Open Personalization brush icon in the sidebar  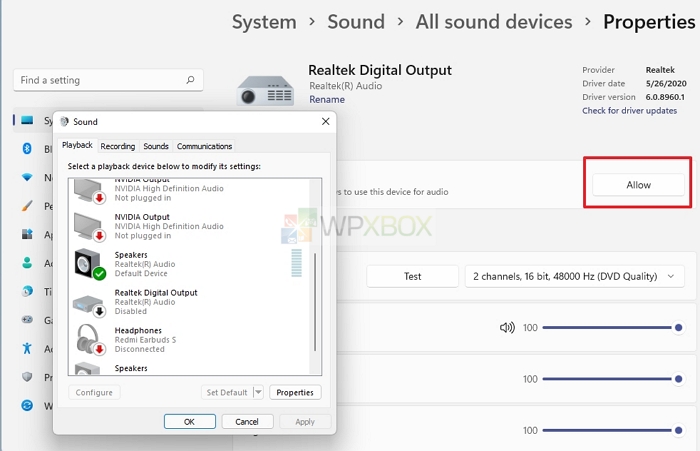27,206
